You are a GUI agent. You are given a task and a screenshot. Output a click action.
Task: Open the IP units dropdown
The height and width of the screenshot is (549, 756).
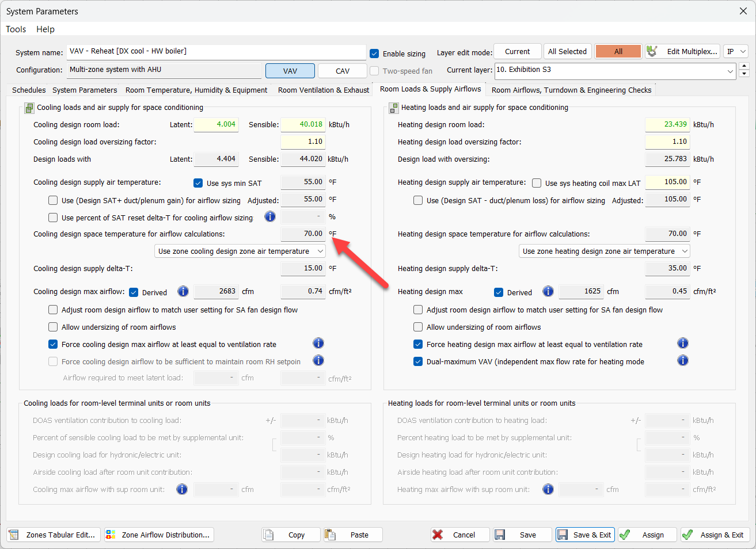(736, 51)
